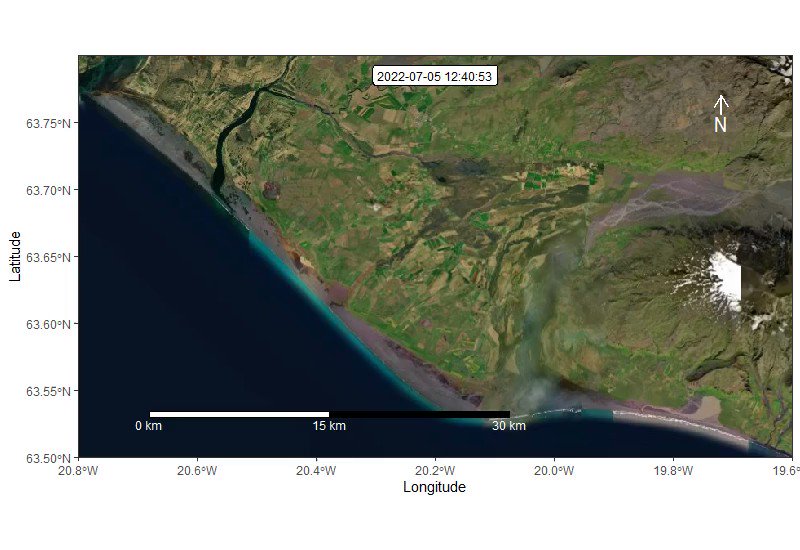This screenshot has height=550, width=800.
Task: Click the white segment of scale bar
Action: coord(239,414)
